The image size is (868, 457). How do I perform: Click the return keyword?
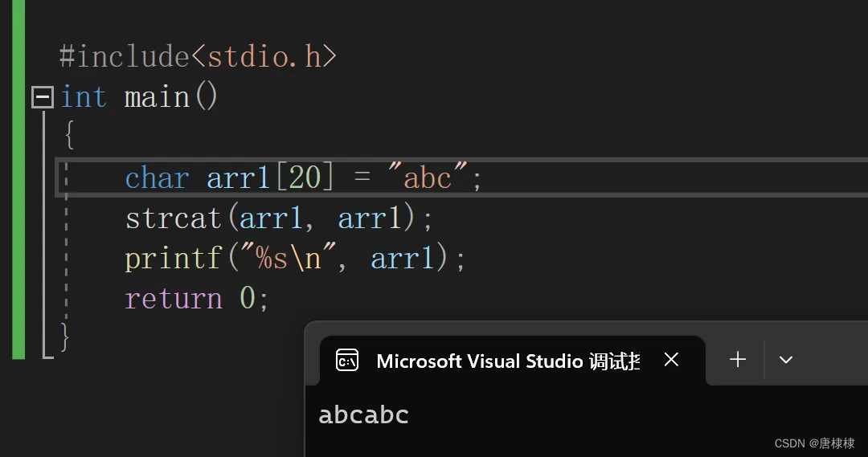tap(174, 299)
